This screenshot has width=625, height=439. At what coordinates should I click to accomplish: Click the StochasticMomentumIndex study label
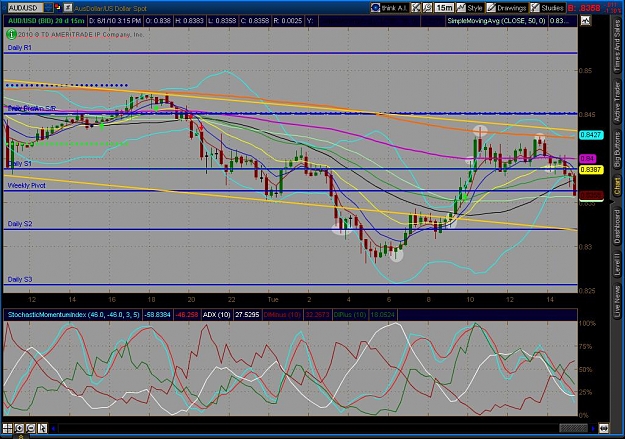(74, 315)
